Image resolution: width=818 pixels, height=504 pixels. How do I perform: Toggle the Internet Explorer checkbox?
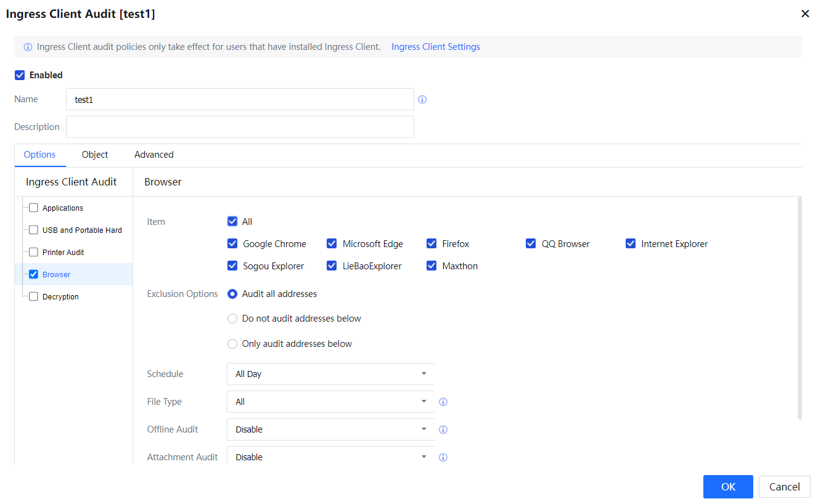(631, 243)
